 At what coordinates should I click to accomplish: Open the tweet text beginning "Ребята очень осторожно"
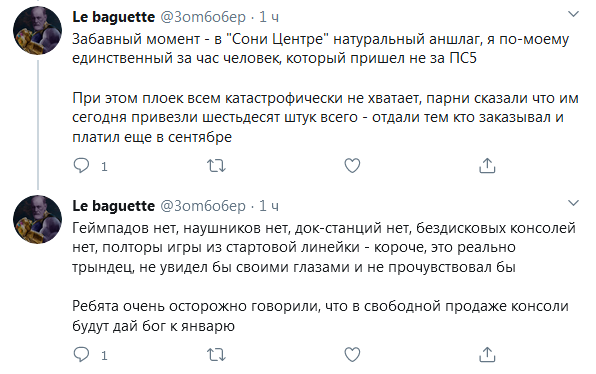click(320, 316)
